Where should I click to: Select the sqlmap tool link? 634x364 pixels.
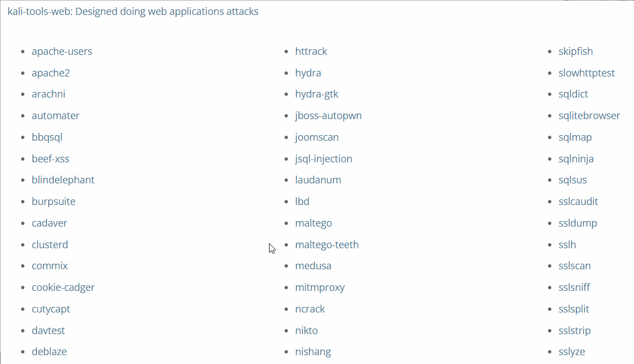[575, 137]
